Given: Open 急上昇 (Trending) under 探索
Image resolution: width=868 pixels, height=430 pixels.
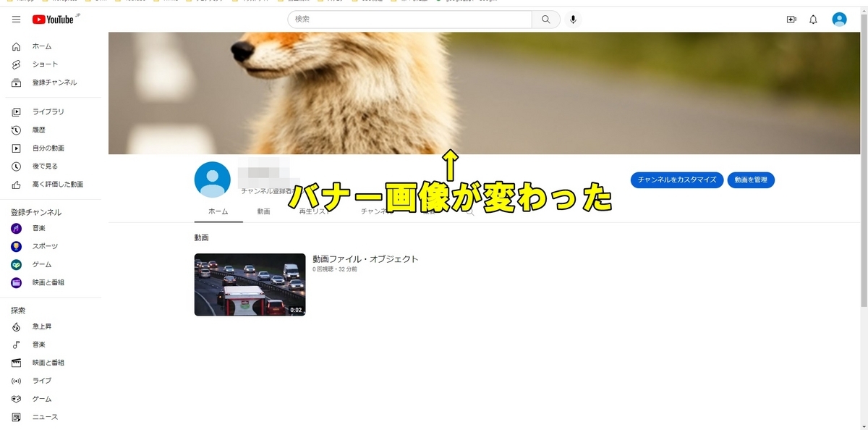Looking at the screenshot, I should (44, 326).
